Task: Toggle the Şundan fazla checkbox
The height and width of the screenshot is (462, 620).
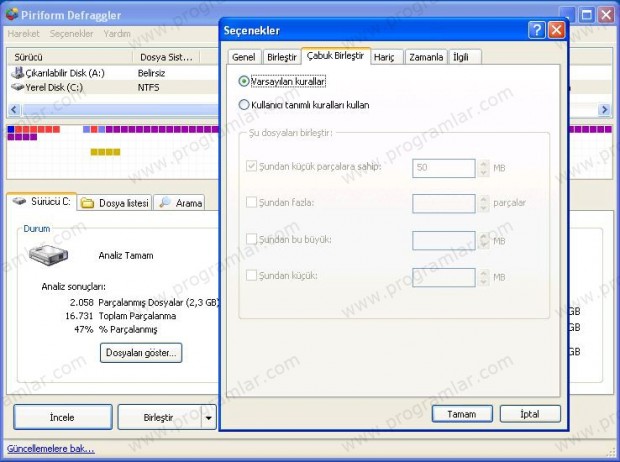Action: (x=251, y=202)
